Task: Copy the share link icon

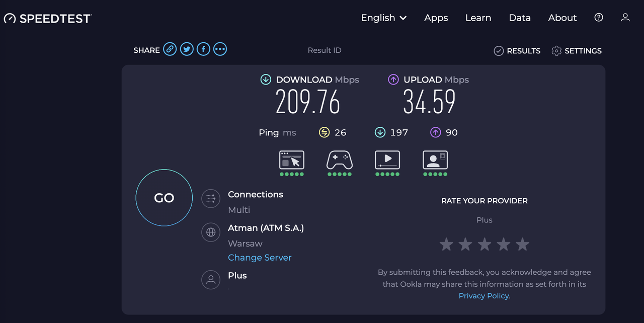Action: 170,49
